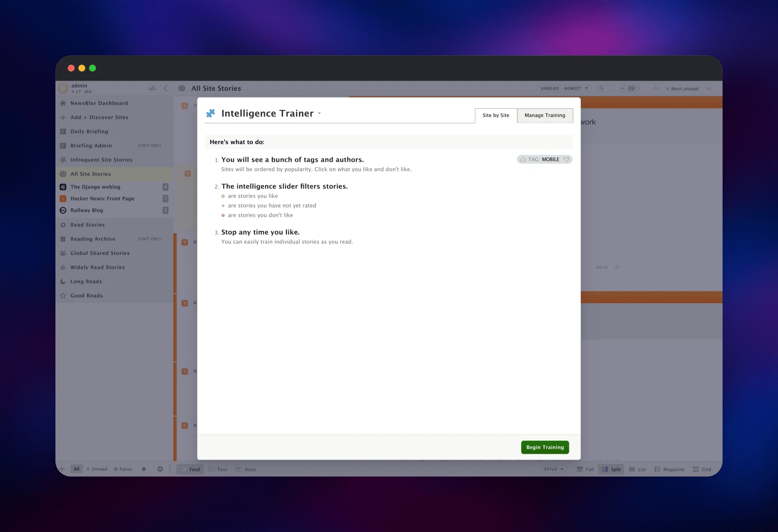Click the Intelligence Trainer puzzle piece icon
Image resolution: width=778 pixels, height=532 pixels.
coord(211,113)
